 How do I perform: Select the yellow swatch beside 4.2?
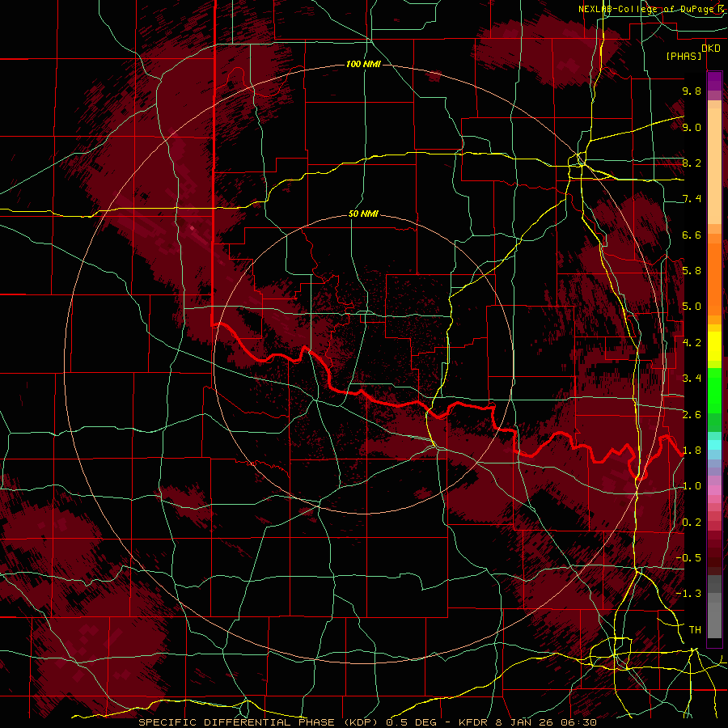(714, 346)
